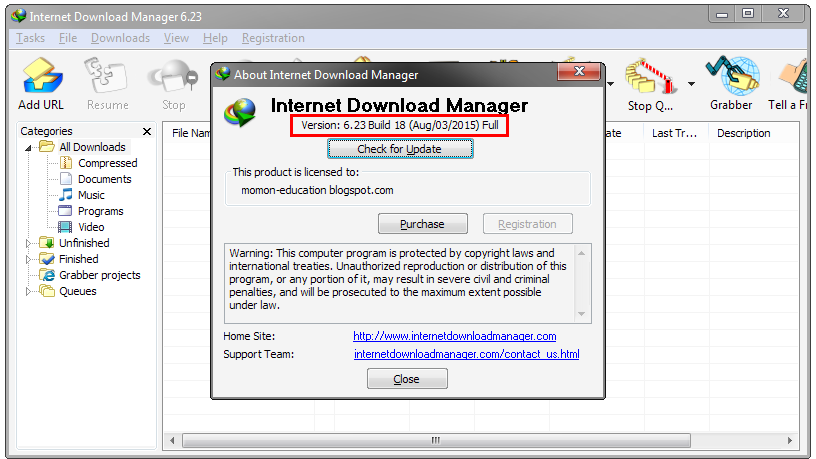Click the Resume puzzle icon
The width and height of the screenshot is (816, 459).
tap(106, 76)
